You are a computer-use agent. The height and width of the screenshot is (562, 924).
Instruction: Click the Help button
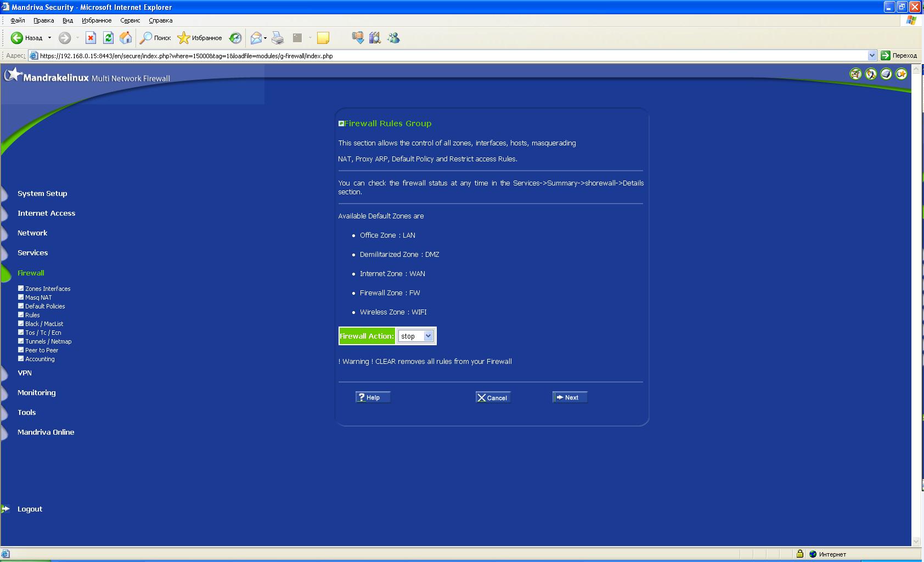(x=373, y=397)
